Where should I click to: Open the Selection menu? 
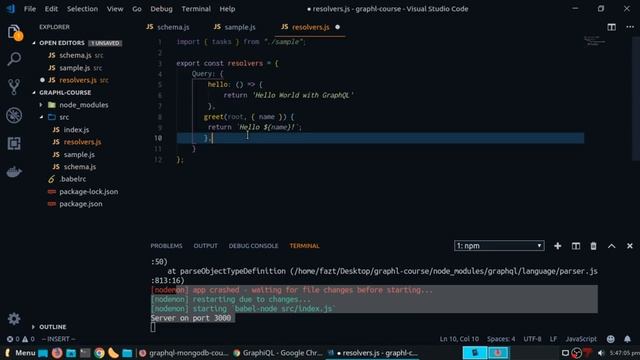[82, 9]
